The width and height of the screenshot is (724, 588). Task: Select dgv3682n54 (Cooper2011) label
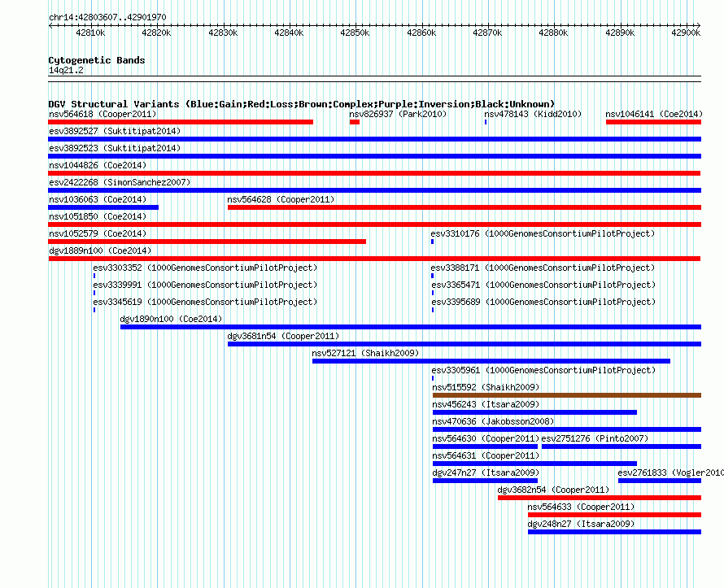pos(553,490)
